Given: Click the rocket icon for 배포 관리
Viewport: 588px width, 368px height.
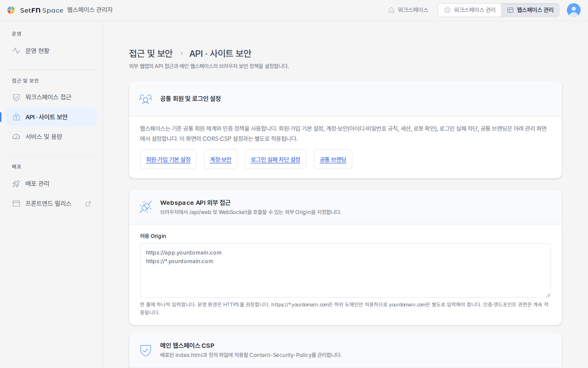Looking at the screenshot, I should click(x=16, y=184).
